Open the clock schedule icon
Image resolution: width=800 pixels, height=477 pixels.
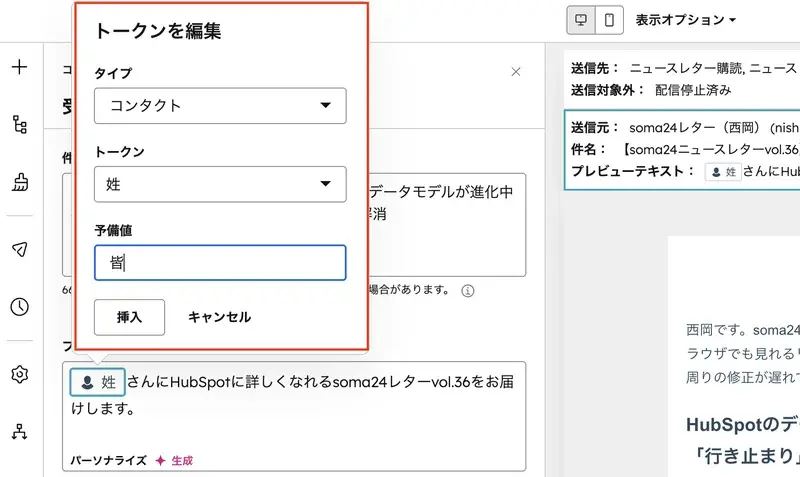[x=19, y=307]
